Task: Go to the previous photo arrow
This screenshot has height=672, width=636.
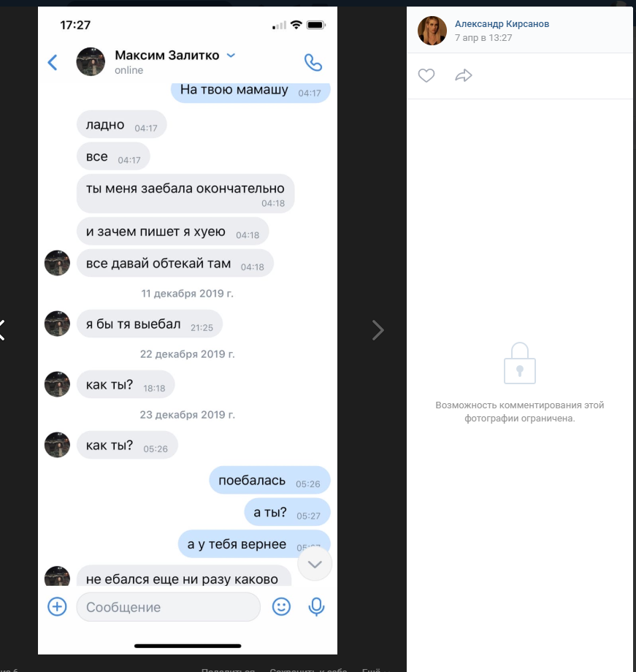Action: 3,330
